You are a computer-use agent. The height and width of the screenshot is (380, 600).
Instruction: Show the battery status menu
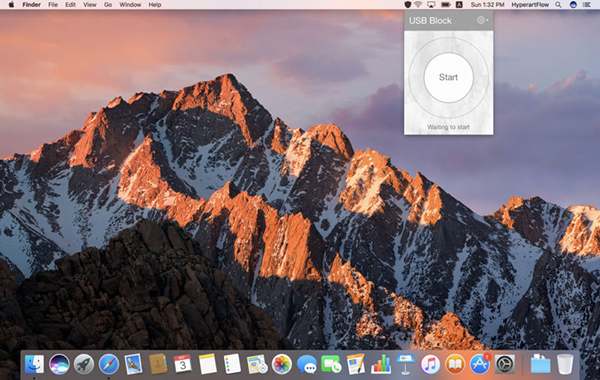click(x=445, y=5)
